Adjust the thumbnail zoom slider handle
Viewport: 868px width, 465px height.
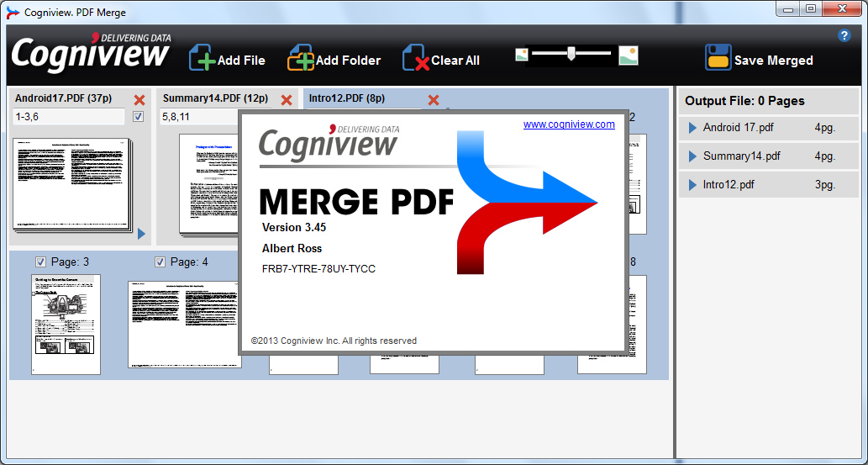[571, 53]
